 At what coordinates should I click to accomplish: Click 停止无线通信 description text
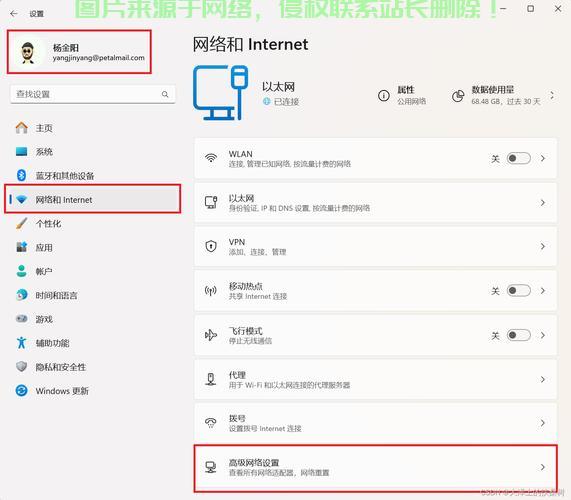pyautogui.click(x=250, y=341)
